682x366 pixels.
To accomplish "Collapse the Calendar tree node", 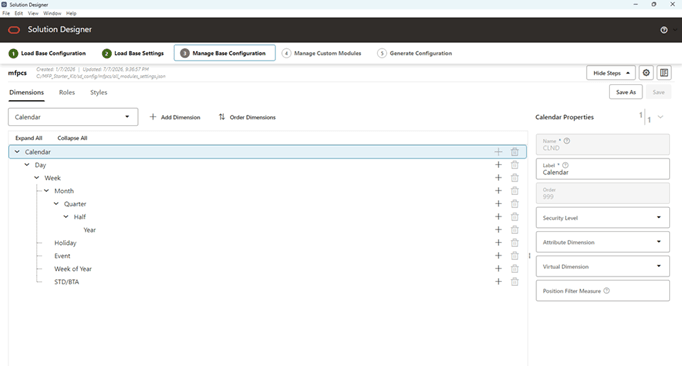I will pos(17,152).
